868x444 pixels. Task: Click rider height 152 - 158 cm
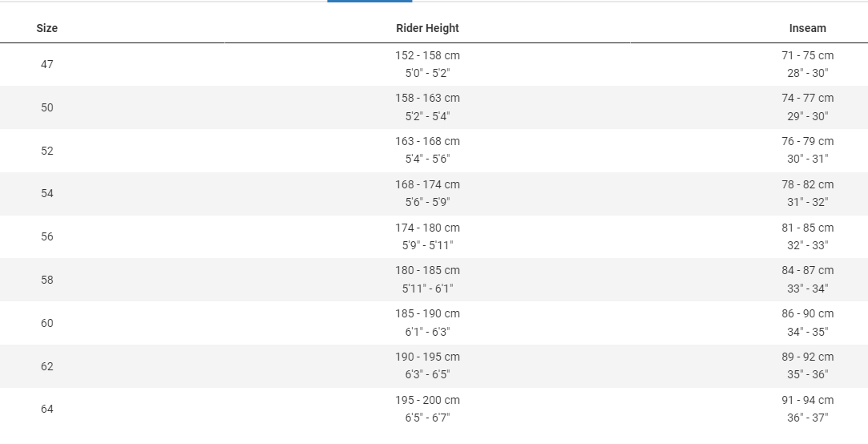[x=427, y=55]
